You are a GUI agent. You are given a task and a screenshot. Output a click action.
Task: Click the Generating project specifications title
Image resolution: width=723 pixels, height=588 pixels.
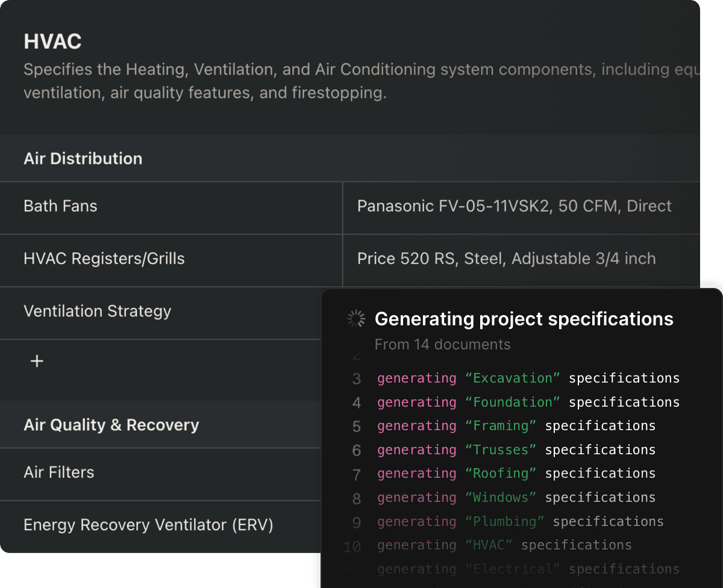[x=524, y=319]
